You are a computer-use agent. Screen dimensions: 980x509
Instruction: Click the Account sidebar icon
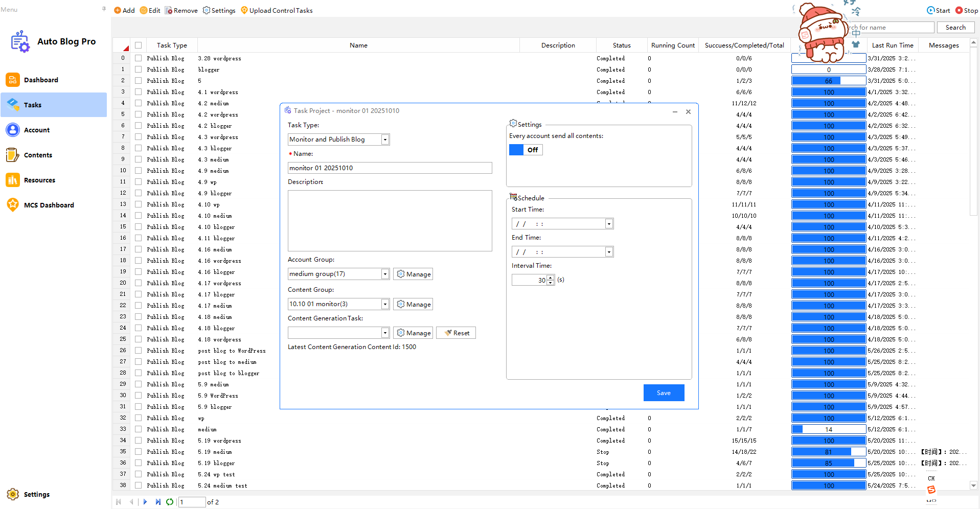[x=13, y=130]
